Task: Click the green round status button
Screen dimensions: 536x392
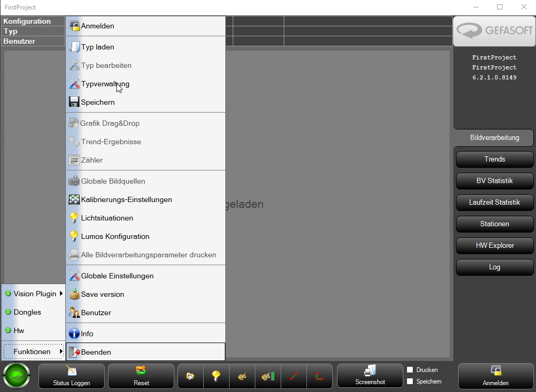Action: point(16,376)
